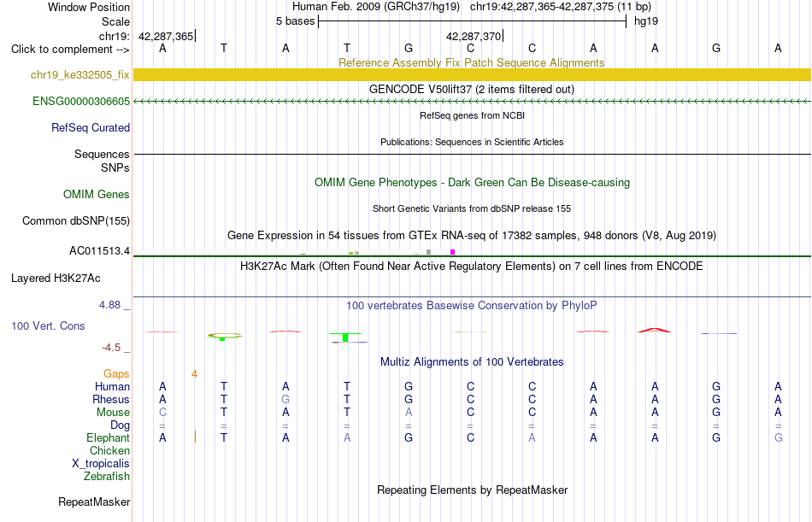The width and height of the screenshot is (812, 522).
Task: Open the AC011513.4 GTEx expression label
Action: click(x=99, y=250)
